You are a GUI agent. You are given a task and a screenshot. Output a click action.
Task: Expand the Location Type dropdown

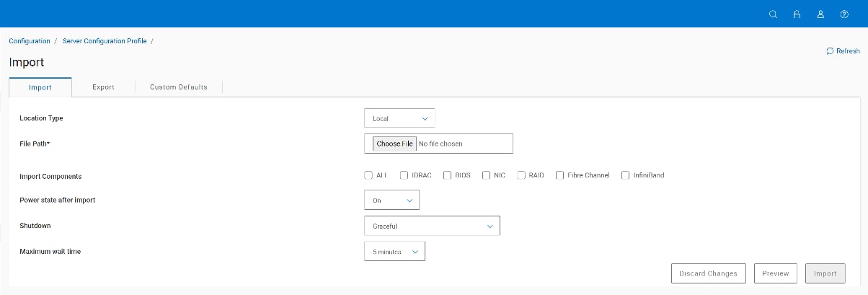(x=399, y=118)
